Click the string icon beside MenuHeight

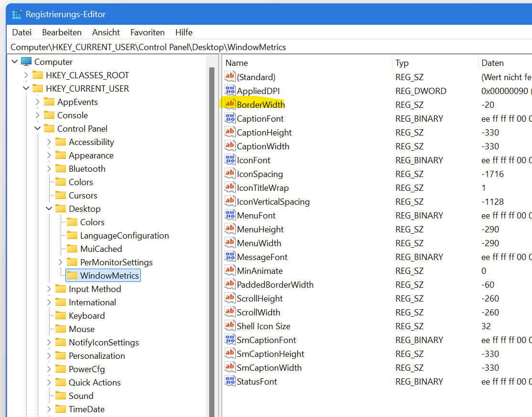[230, 229]
